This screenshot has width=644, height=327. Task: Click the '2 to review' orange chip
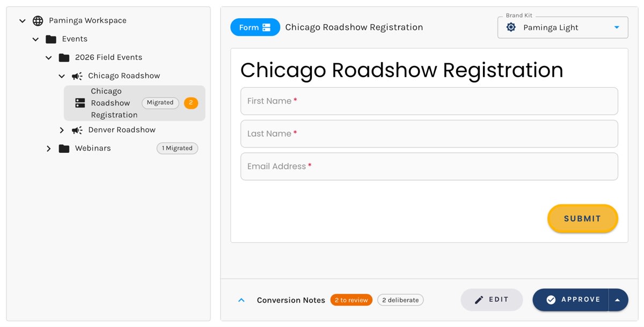pyautogui.click(x=352, y=300)
